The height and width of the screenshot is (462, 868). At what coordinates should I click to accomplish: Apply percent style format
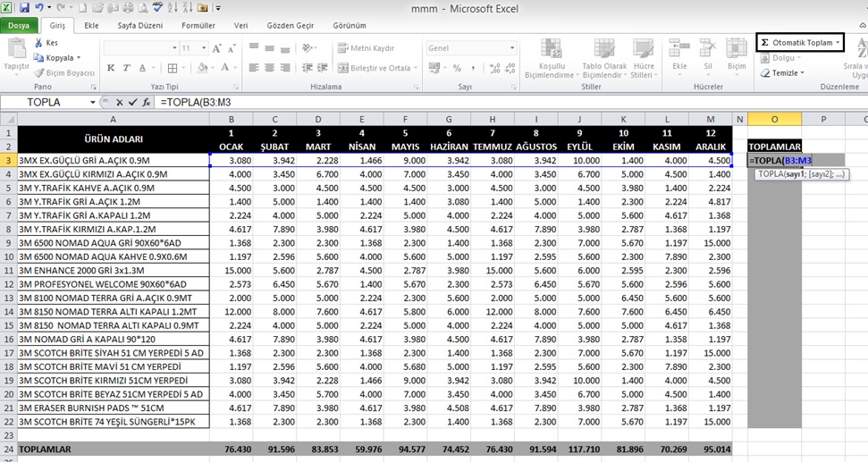pos(457,68)
